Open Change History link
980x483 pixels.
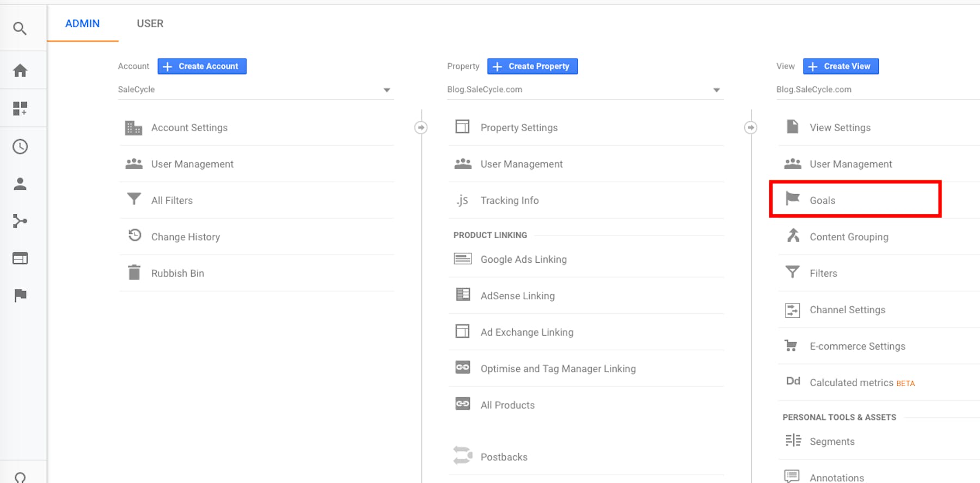point(186,237)
